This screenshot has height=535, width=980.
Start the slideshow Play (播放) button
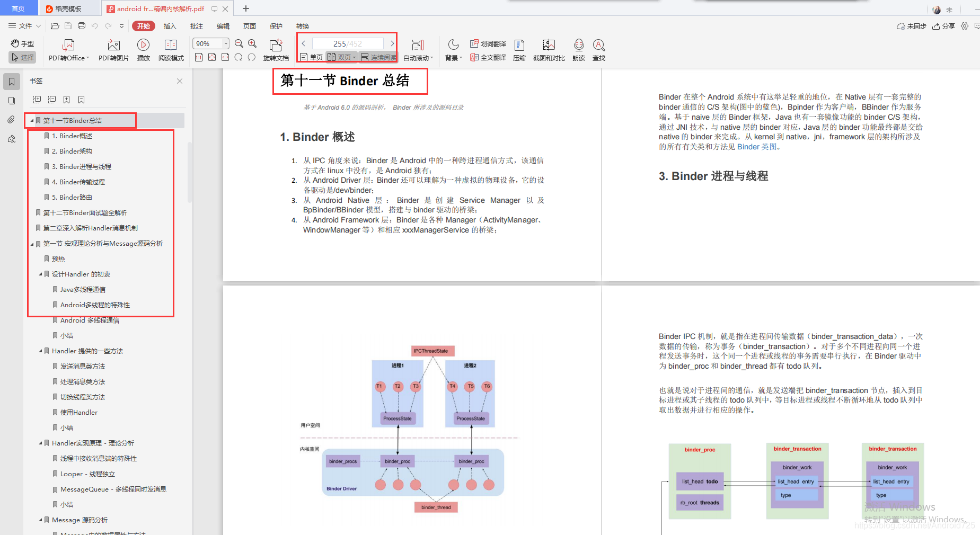coord(143,50)
